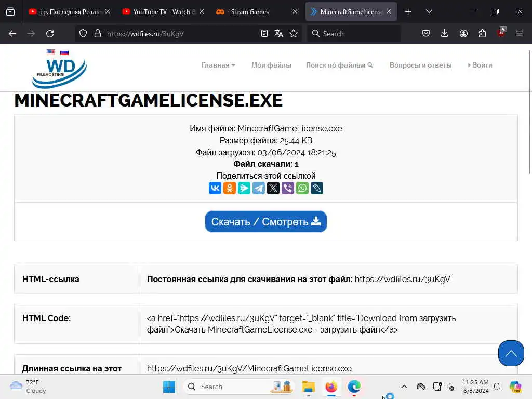This screenshot has height=399, width=532.
Task: Click the Файл скачали: 1 counter
Action: (x=265, y=164)
